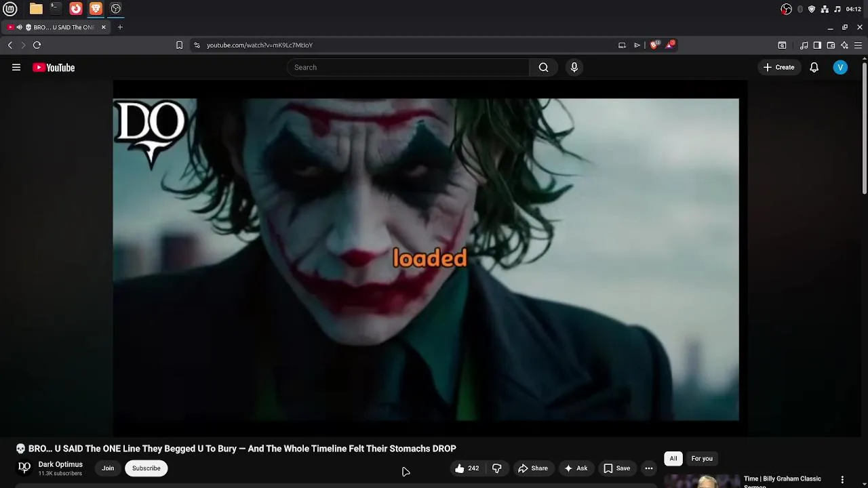Select the All filter chip
868x488 pixels.
tap(673, 459)
